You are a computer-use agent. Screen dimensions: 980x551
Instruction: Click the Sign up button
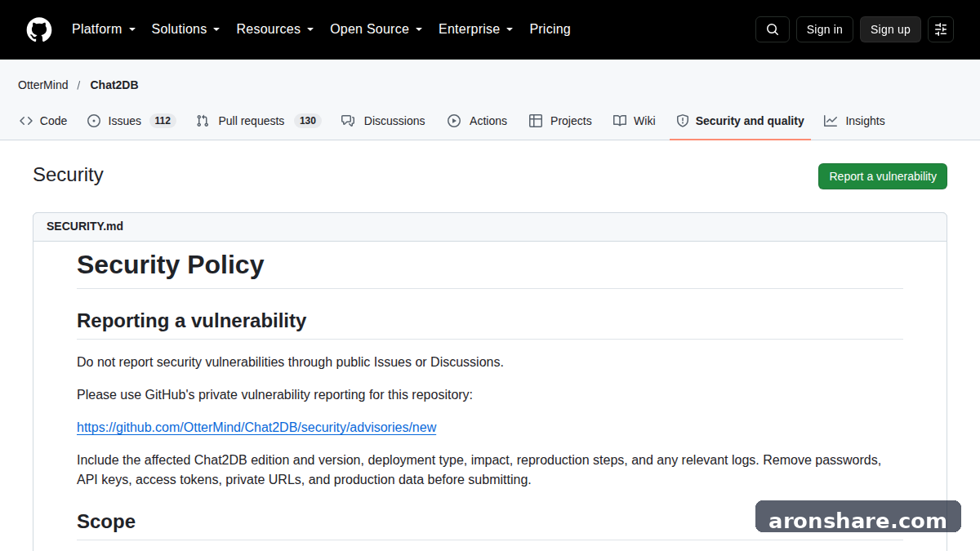(890, 29)
